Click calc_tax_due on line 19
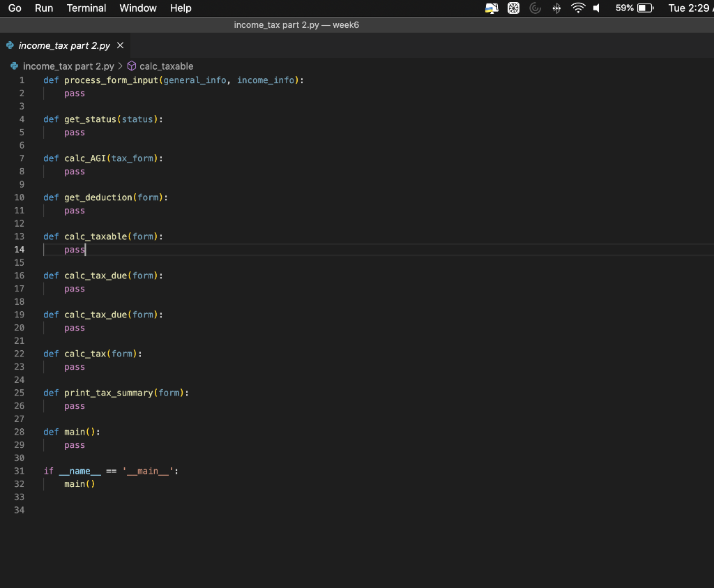Viewport: 714px width, 588px height. [96, 315]
